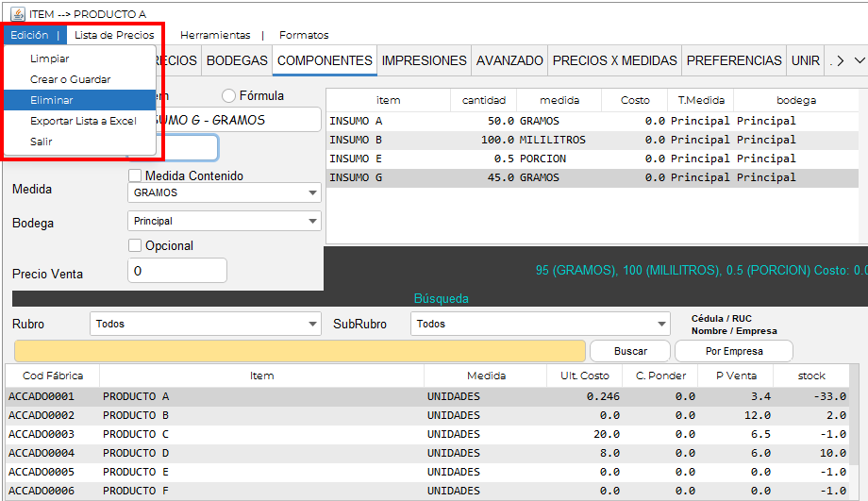Expand the tab list chevron
Image resolution: width=868 pixels, height=501 pixels.
(x=859, y=60)
